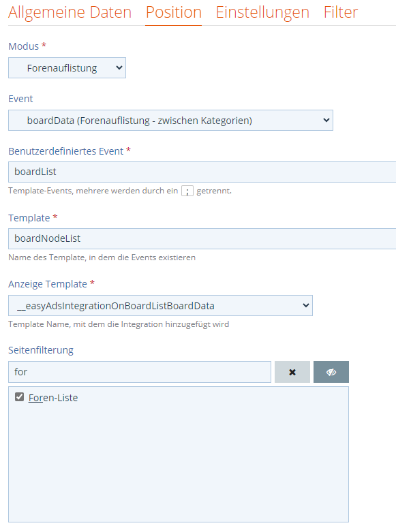
Task: Open the Filter tab
Action: pyautogui.click(x=341, y=12)
